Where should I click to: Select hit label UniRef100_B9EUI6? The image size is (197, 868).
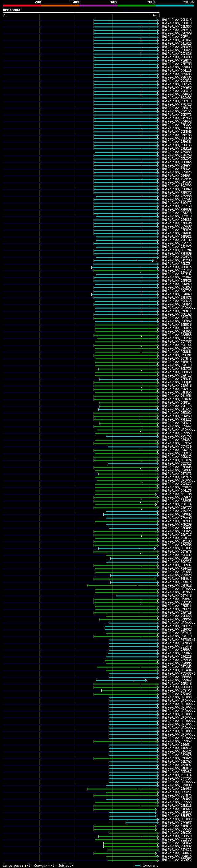(x=177, y=325)
